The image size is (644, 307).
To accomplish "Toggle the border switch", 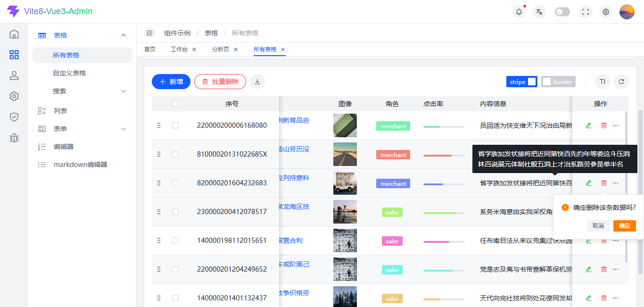I will tap(558, 82).
